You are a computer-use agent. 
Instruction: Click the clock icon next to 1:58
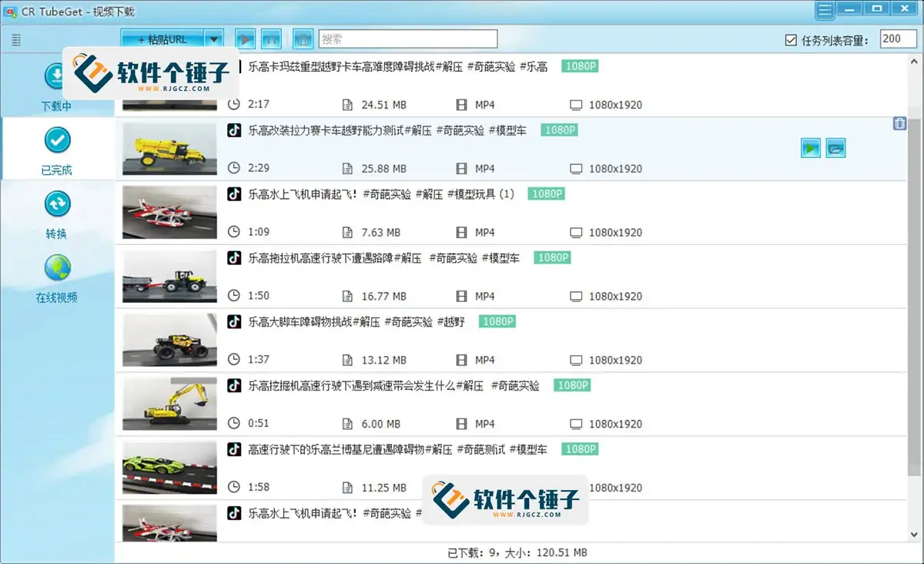click(234, 487)
